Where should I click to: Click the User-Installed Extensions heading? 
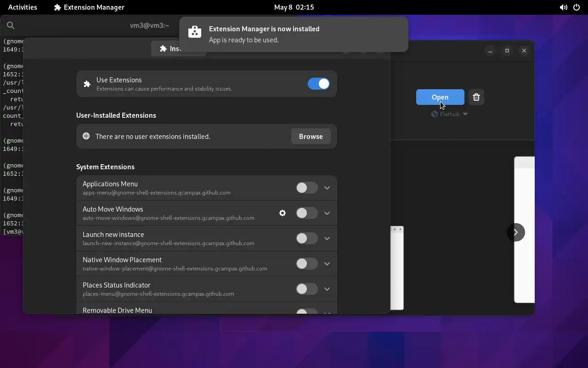[x=116, y=115]
